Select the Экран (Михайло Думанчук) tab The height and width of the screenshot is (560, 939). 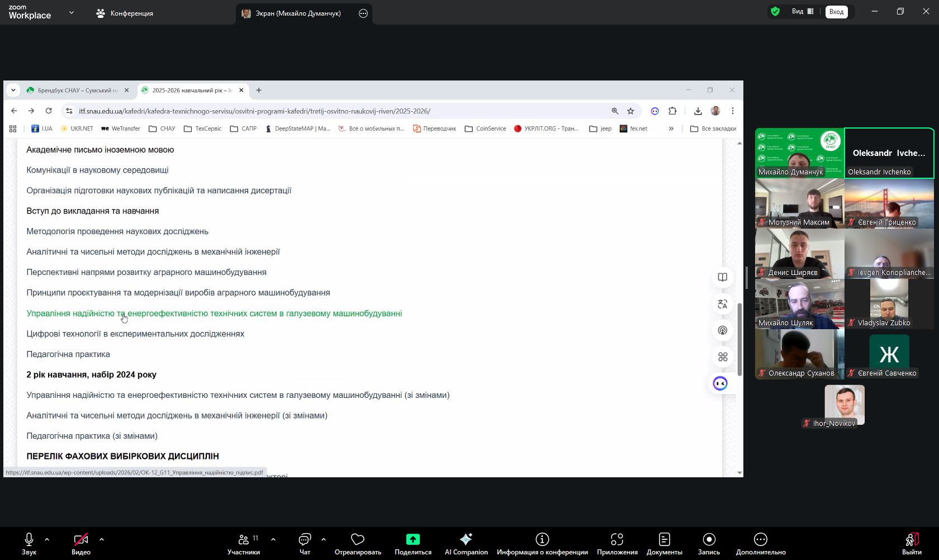point(297,13)
